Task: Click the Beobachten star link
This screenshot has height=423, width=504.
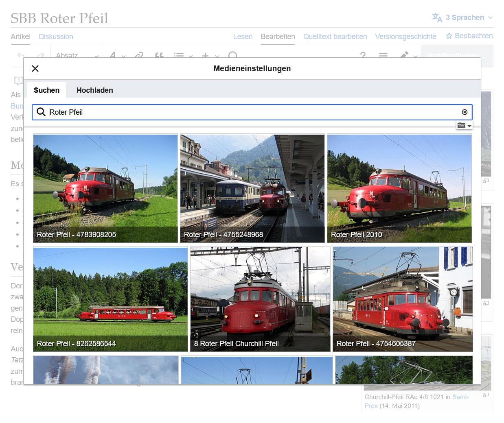Action: [469, 36]
